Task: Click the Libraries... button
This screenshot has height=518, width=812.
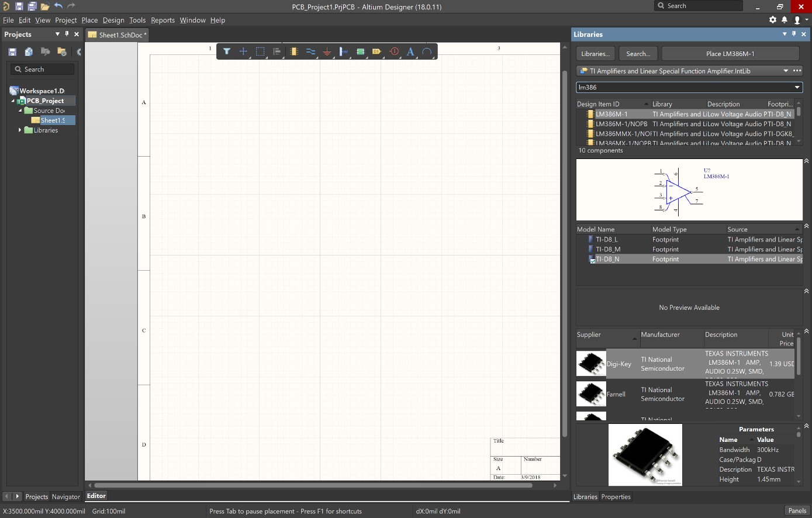Action: pyautogui.click(x=596, y=54)
